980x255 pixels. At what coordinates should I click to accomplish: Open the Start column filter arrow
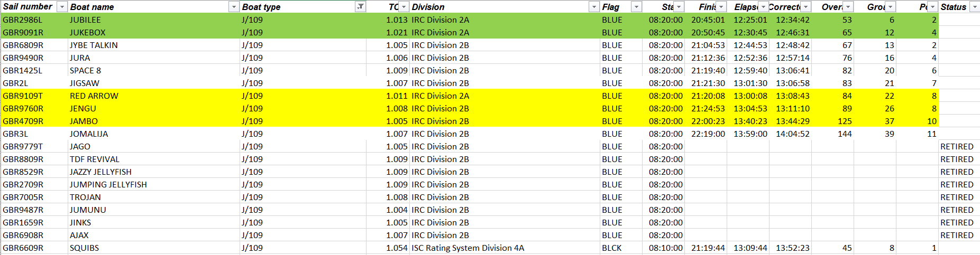tap(679, 7)
